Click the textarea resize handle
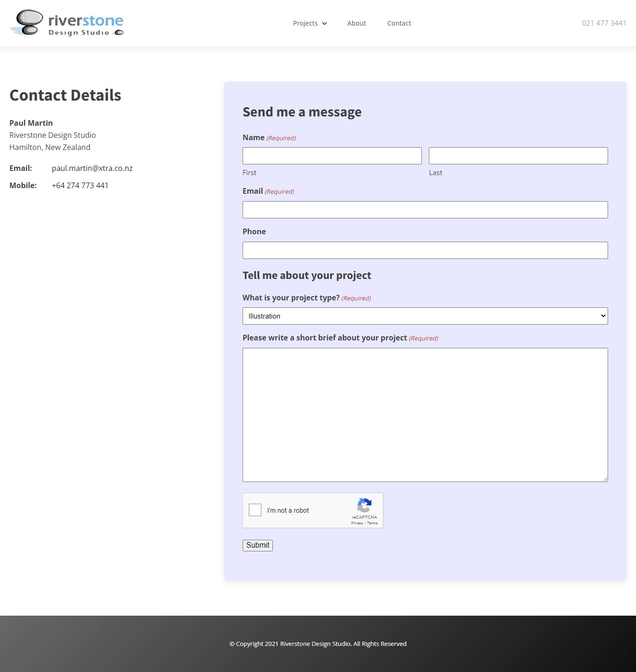 [x=605, y=479]
